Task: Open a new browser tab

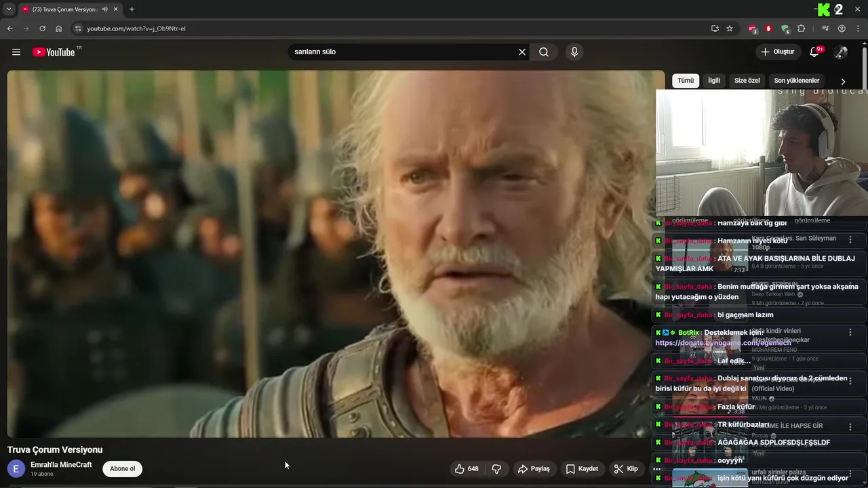Action: tap(132, 9)
